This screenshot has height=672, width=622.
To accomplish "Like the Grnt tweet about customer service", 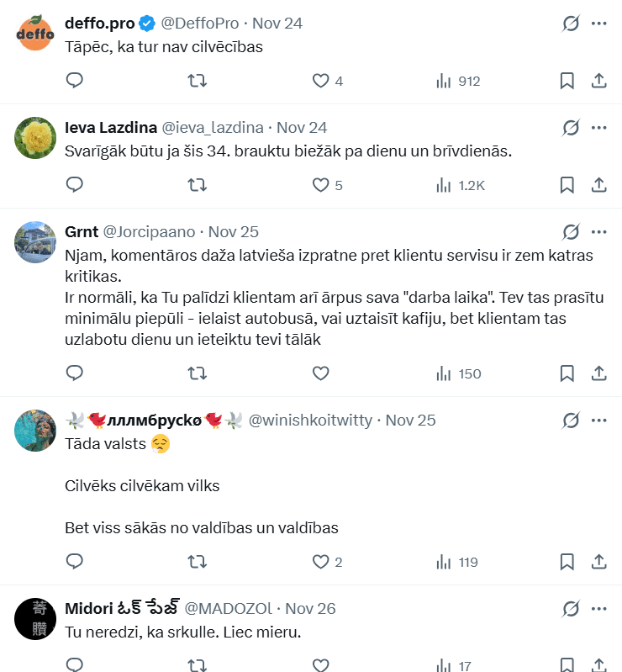I will [x=320, y=373].
